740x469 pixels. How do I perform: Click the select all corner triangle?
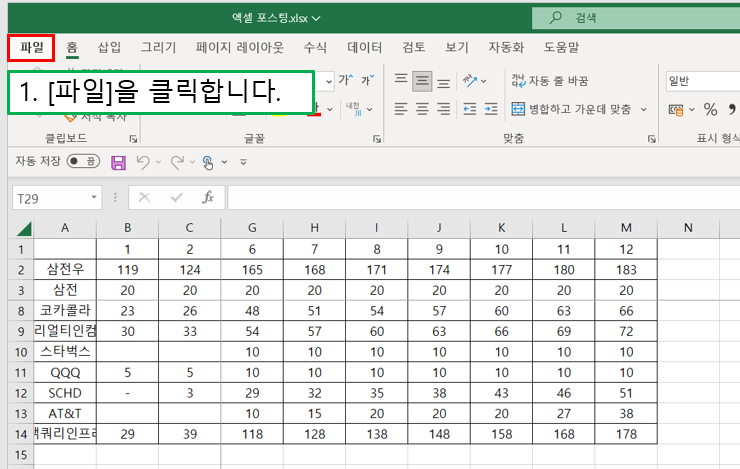coord(24,228)
